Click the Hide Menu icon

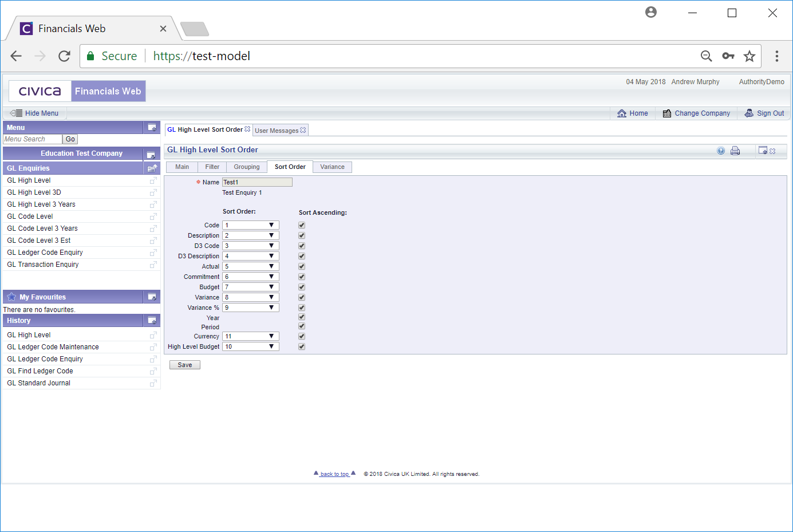[16, 113]
